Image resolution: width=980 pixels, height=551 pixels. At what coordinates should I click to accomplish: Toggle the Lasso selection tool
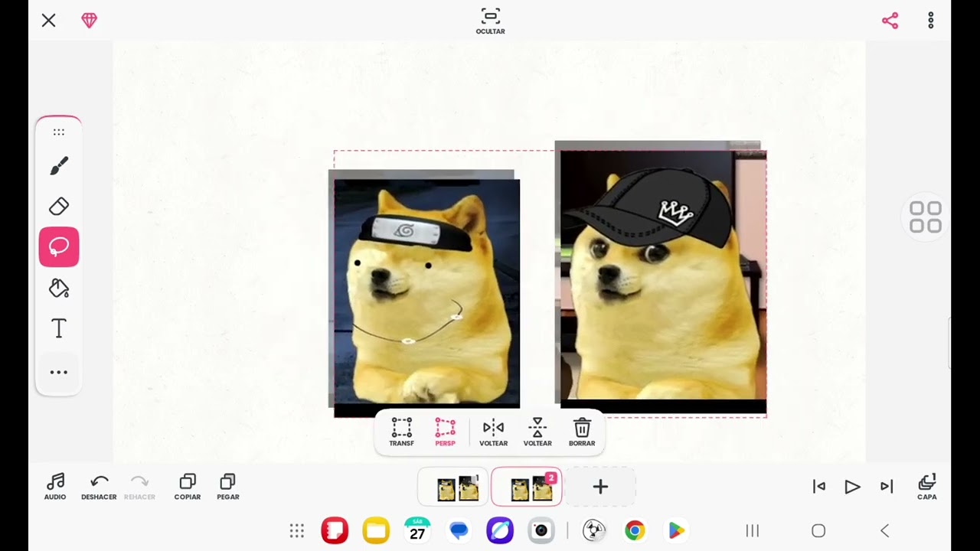[59, 247]
